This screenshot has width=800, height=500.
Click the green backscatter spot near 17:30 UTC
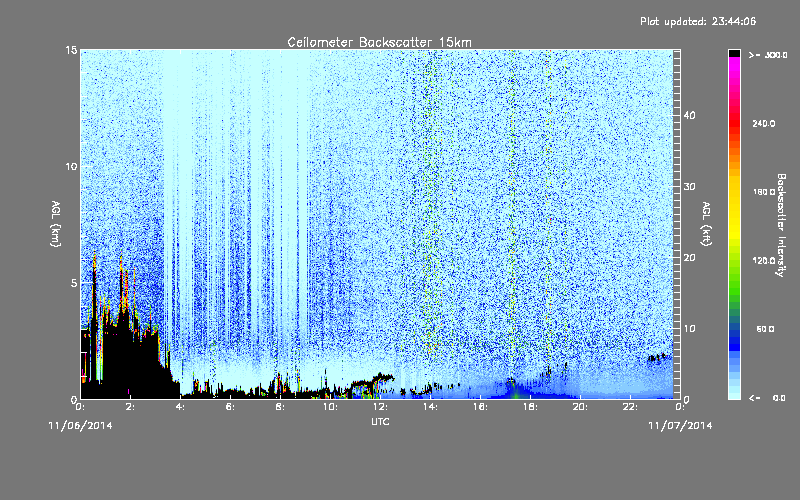(x=516, y=394)
